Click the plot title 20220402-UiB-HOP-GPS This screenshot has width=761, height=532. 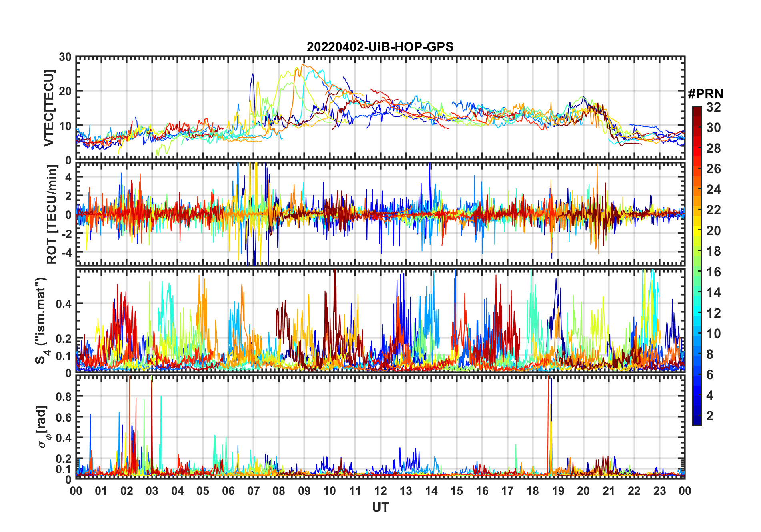pyautogui.click(x=380, y=47)
